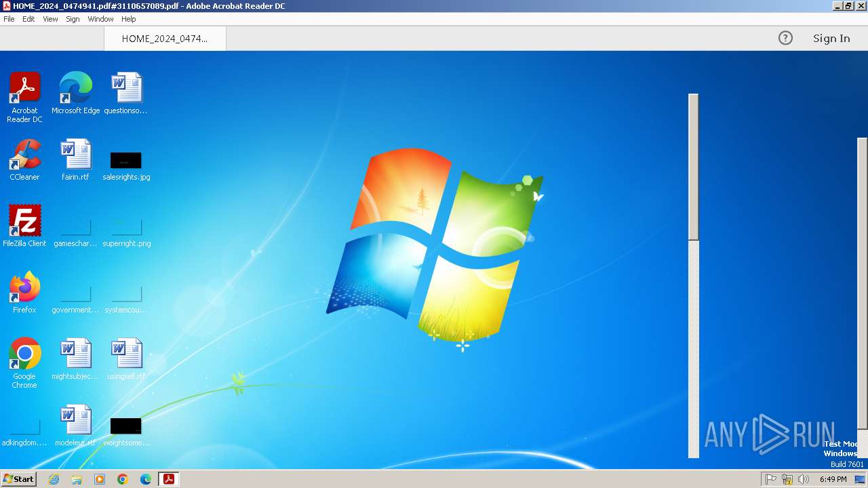The image size is (868, 488).
Task: Select the CCleaner desktop icon
Action: coord(24,160)
